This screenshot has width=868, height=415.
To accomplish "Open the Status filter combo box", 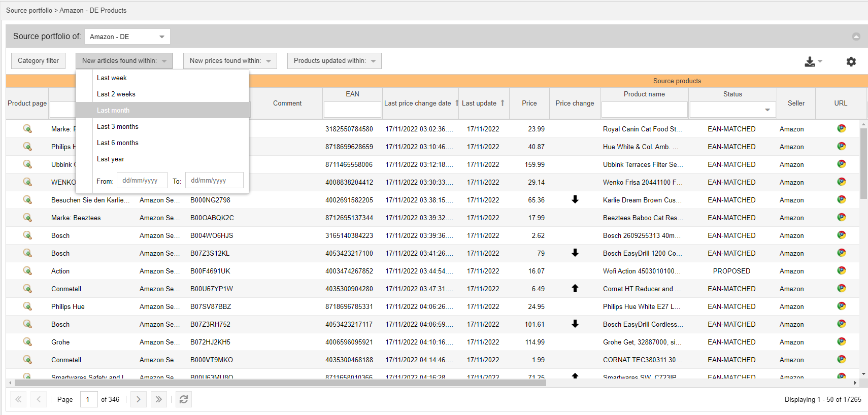I will coord(732,110).
